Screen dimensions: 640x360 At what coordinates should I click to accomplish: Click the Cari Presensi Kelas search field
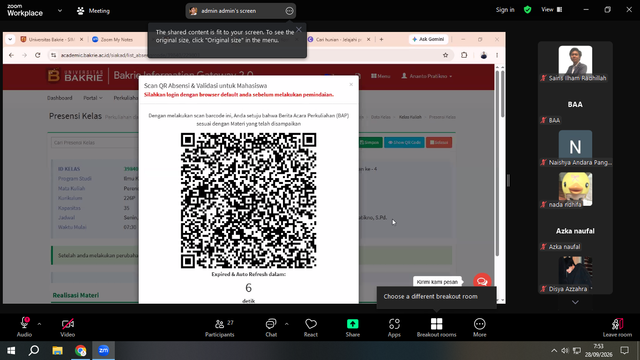95,142
